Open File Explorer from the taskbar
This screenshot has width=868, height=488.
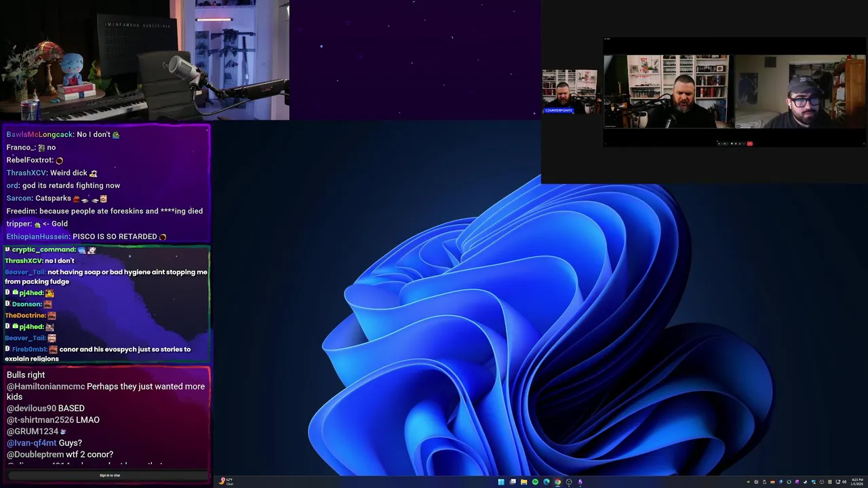coord(524,482)
